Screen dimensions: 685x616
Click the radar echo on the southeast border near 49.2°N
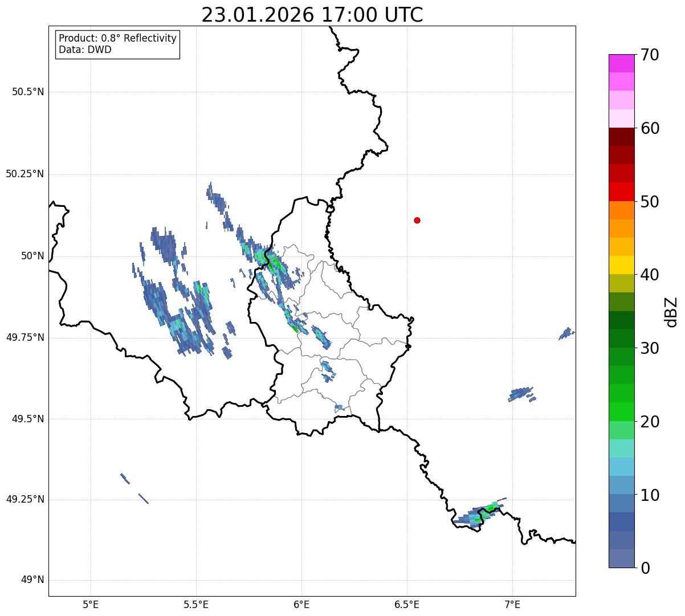(480, 513)
